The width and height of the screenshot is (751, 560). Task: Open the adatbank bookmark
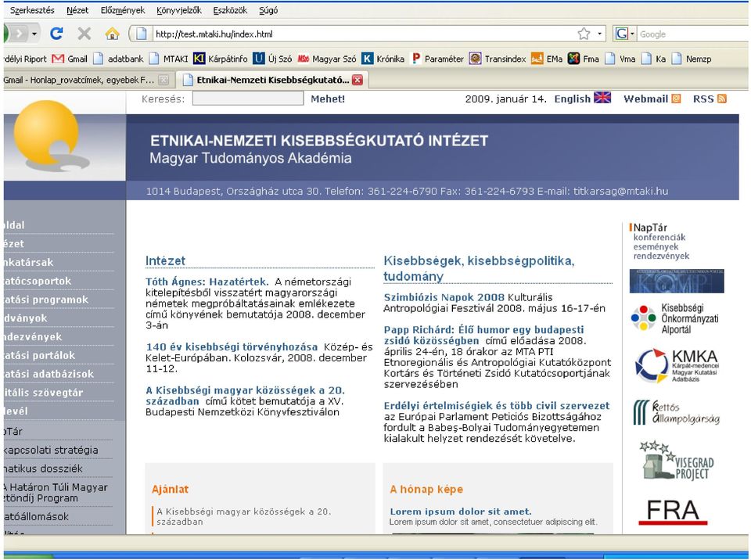coord(118,59)
